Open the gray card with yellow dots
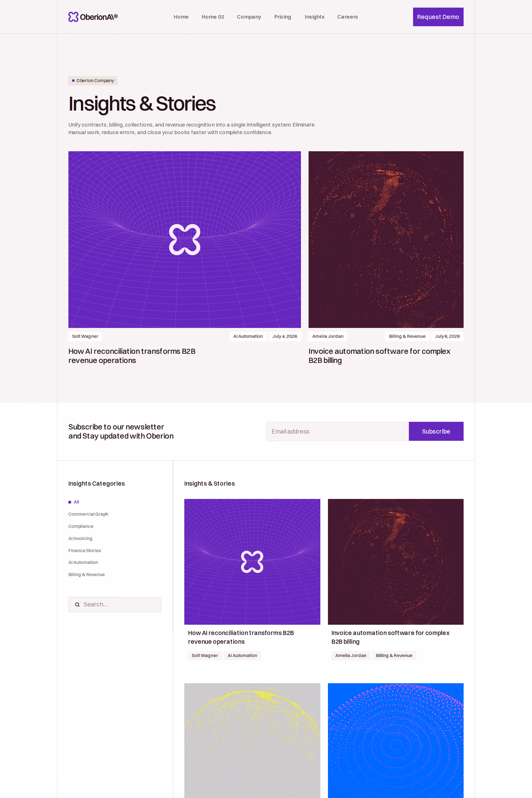Image resolution: width=532 pixels, height=798 pixels. click(252, 741)
